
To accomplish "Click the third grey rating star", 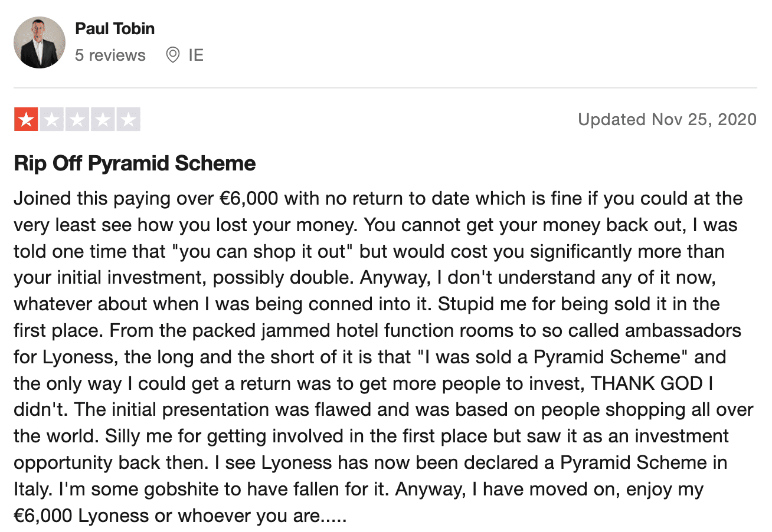I will [77, 120].
